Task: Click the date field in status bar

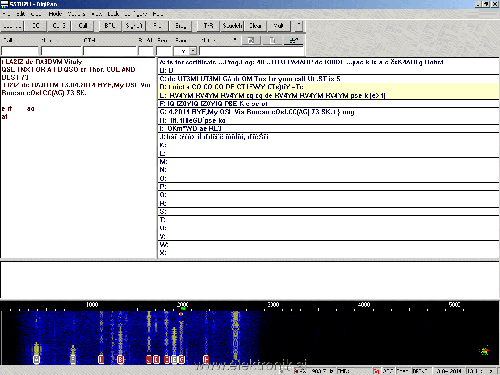Action: 449,371
